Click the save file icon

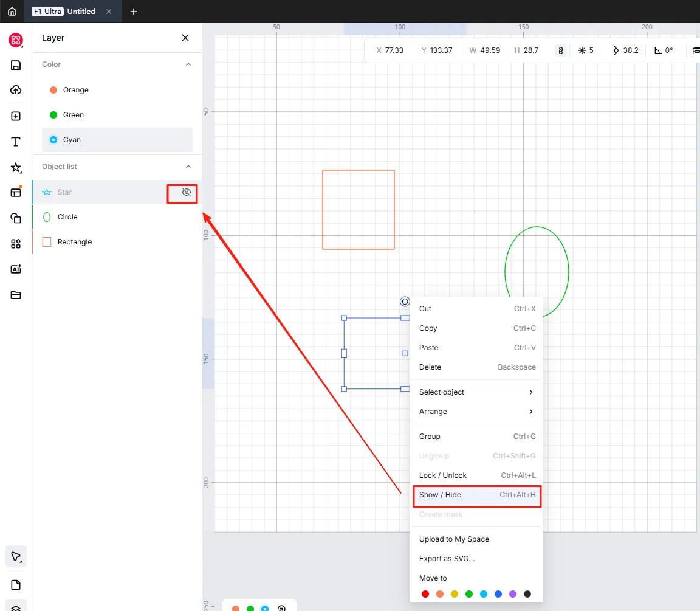click(16, 65)
